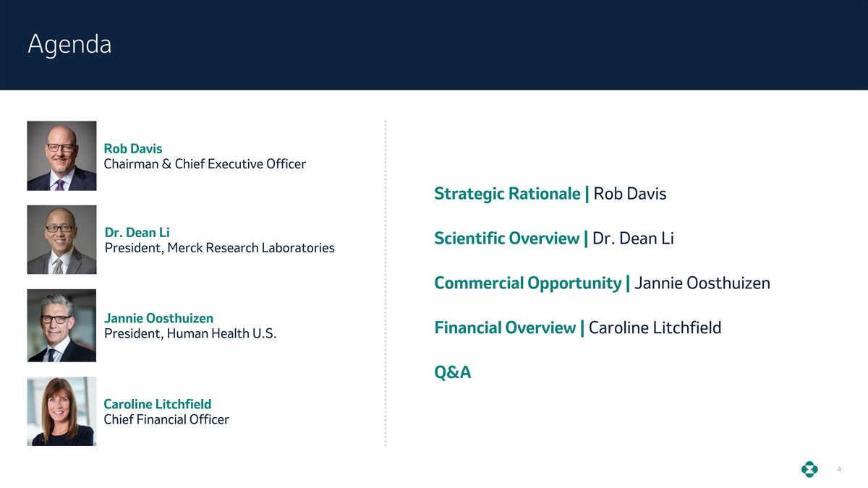Image resolution: width=868 pixels, height=488 pixels.
Task: Click the slide page number 4
Action: (838, 470)
